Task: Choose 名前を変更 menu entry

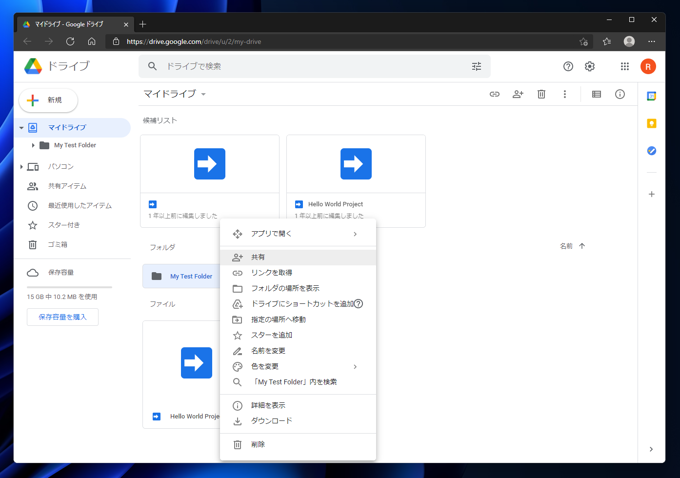Action: (x=298, y=351)
